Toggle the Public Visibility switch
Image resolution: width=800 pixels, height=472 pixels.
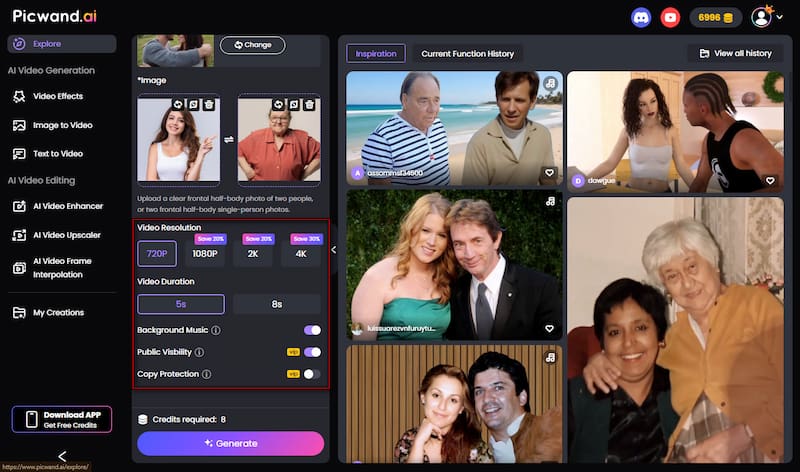point(312,352)
